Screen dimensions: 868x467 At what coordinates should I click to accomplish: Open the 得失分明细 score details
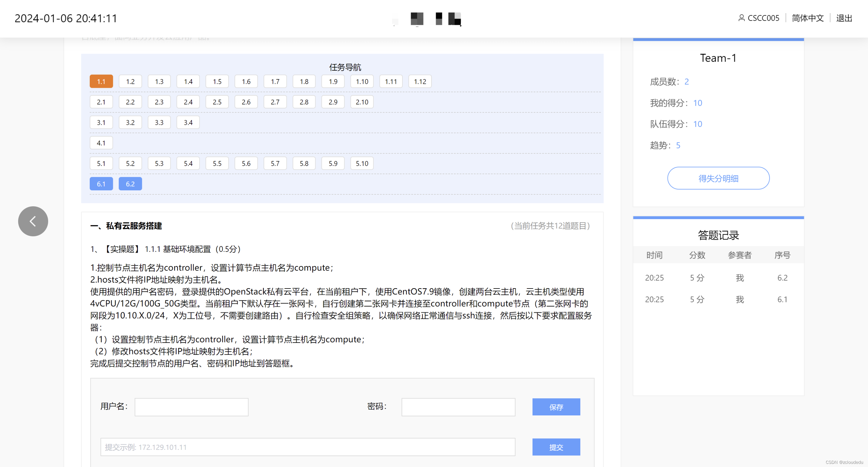[x=718, y=178]
